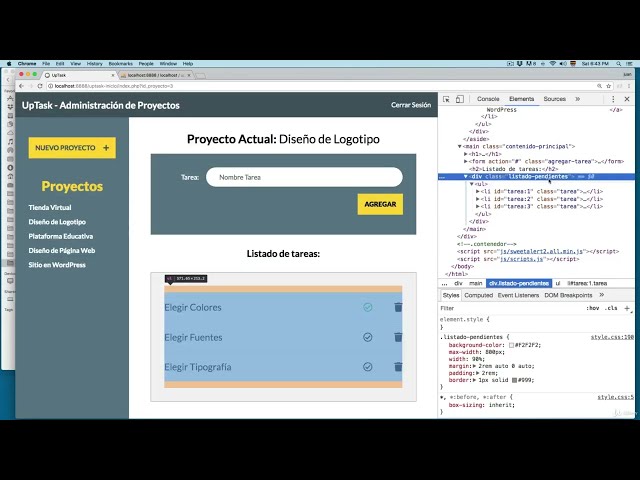Collapse the ul node in Elements tree
640x480 pixels.
(x=472, y=184)
